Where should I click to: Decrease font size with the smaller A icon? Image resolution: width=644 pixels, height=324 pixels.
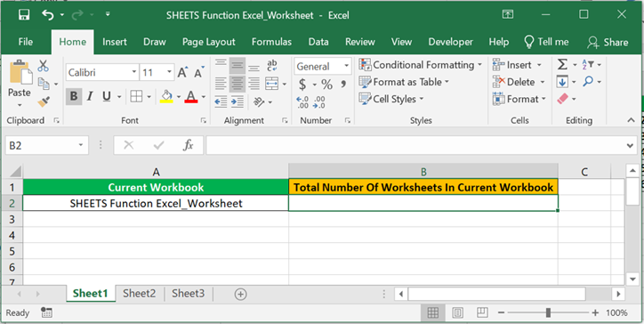pyautogui.click(x=199, y=72)
